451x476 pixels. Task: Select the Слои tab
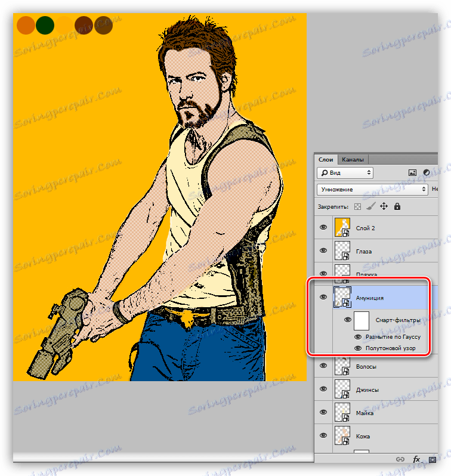326,159
